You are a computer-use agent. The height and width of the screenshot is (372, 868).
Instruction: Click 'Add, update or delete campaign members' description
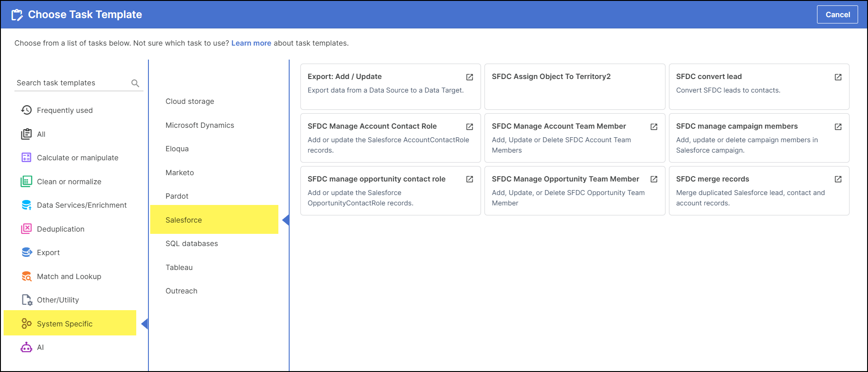tap(747, 145)
